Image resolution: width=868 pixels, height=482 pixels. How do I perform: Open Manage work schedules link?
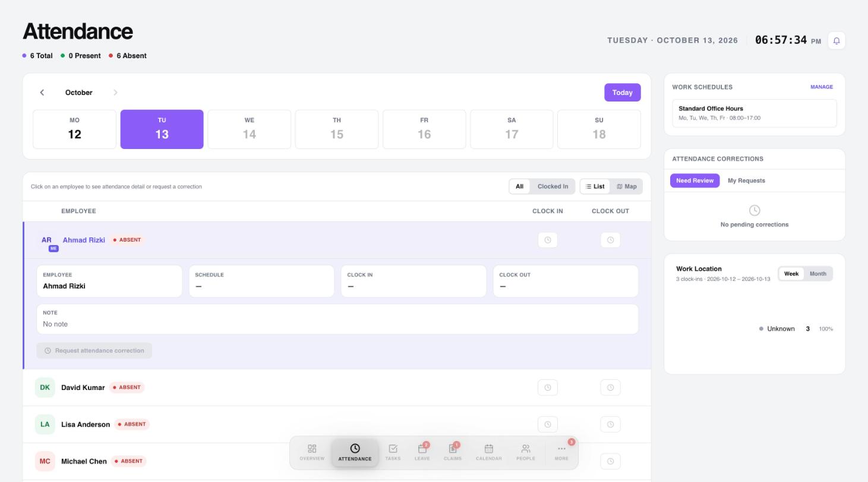[822, 87]
